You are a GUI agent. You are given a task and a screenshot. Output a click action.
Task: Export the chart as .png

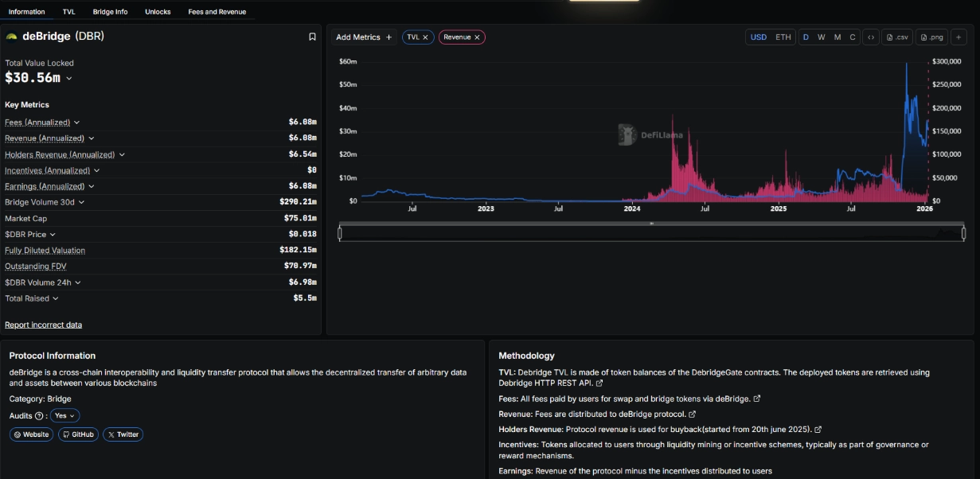point(931,37)
